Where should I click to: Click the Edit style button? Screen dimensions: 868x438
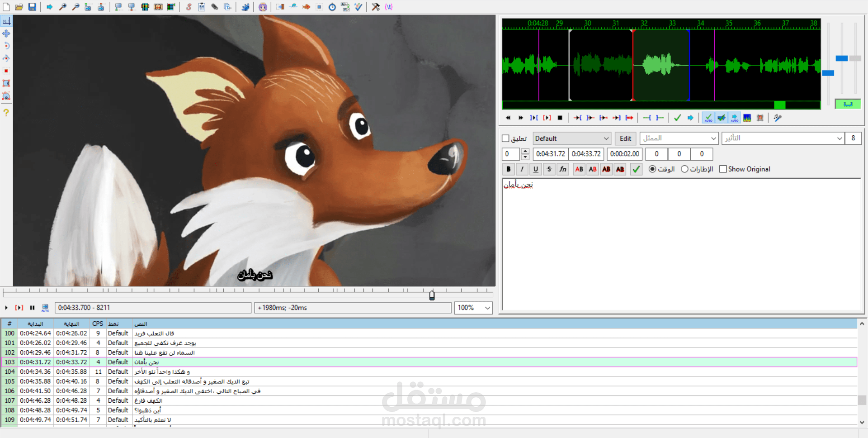click(x=626, y=138)
